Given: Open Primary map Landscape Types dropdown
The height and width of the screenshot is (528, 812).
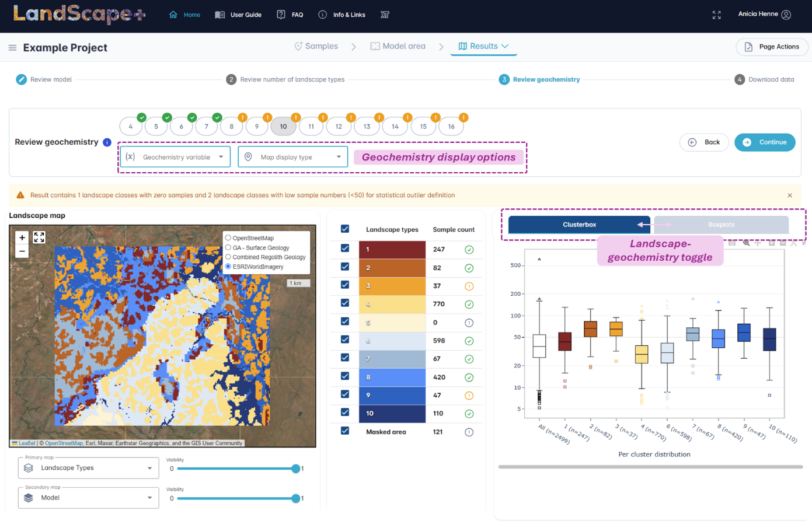Looking at the screenshot, I should 88,468.
